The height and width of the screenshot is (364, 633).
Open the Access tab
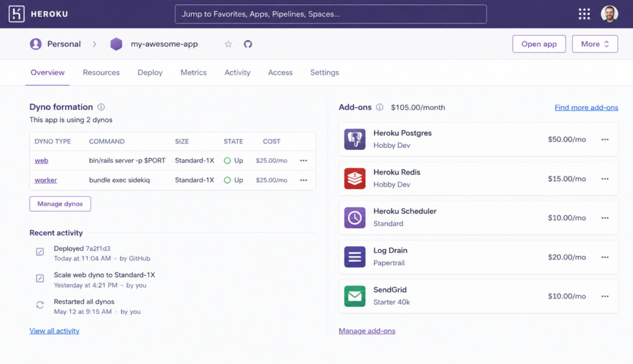[280, 73]
